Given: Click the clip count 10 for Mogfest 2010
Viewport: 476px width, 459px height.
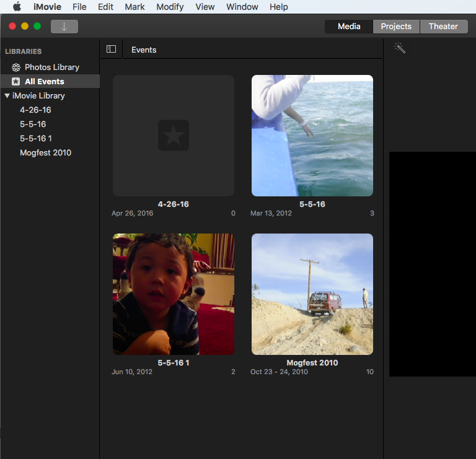Looking at the screenshot, I should coord(370,372).
